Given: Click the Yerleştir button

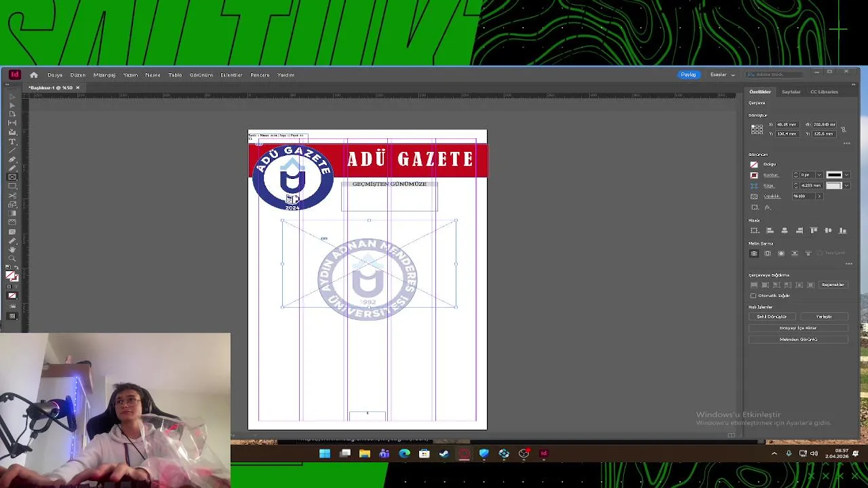Looking at the screenshot, I should click(x=824, y=317).
